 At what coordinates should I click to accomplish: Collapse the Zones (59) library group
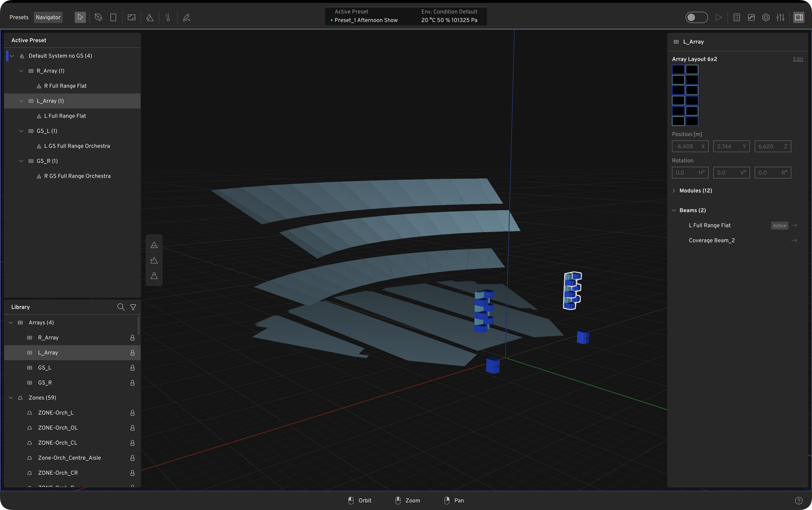[x=11, y=398]
